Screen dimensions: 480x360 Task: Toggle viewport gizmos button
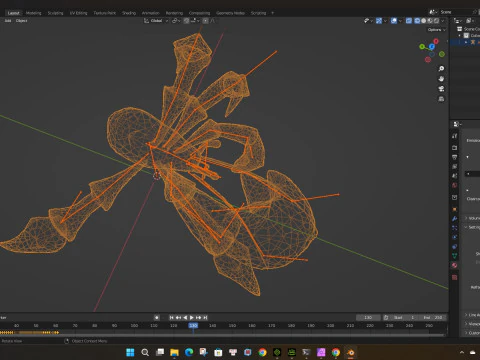point(379,21)
